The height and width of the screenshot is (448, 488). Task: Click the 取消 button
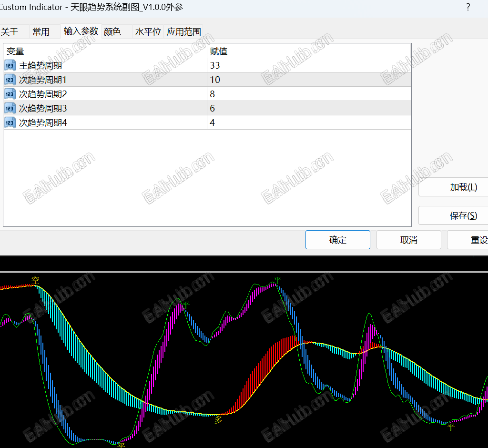click(x=408, y=240)
